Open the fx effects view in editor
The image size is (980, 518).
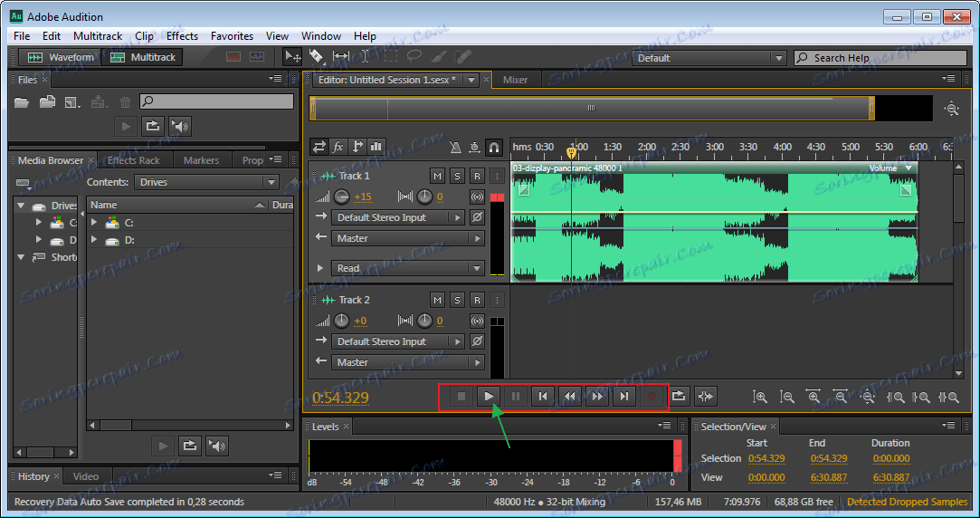[x=338, y=147]
